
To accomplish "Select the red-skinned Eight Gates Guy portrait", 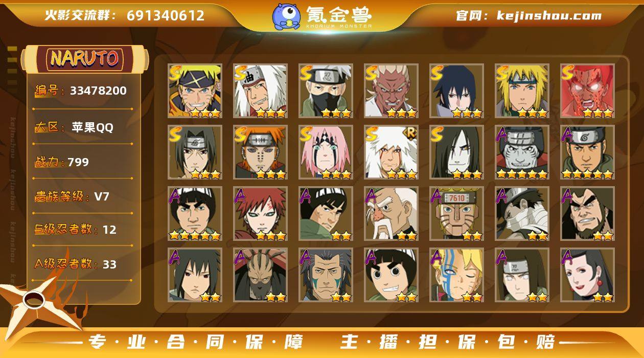I will (x=587, y=91).
